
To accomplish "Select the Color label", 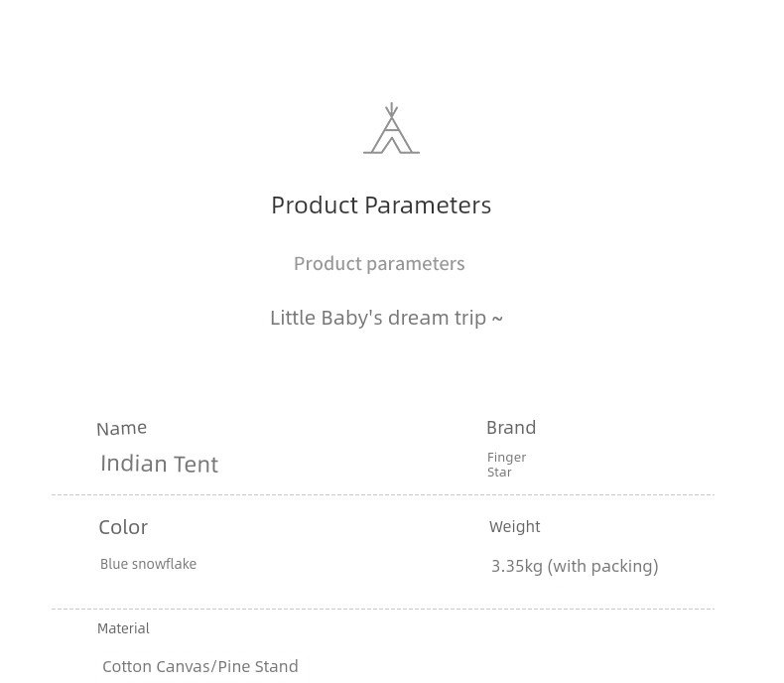I will tap(123, 527).
